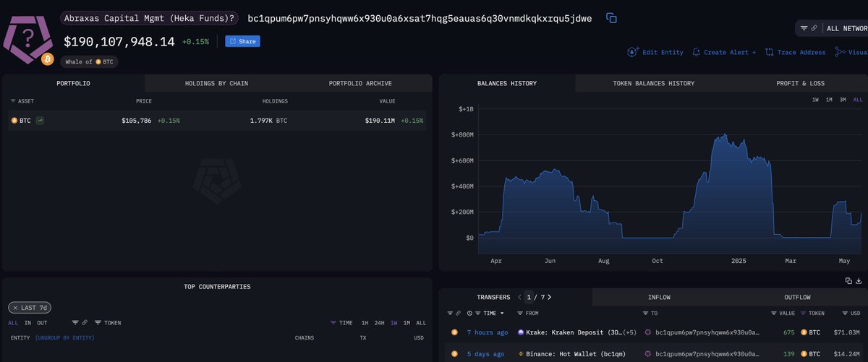This screenshot has width=868, height=362.
Task: Set chart range to 1W
Action: [815, 99]
